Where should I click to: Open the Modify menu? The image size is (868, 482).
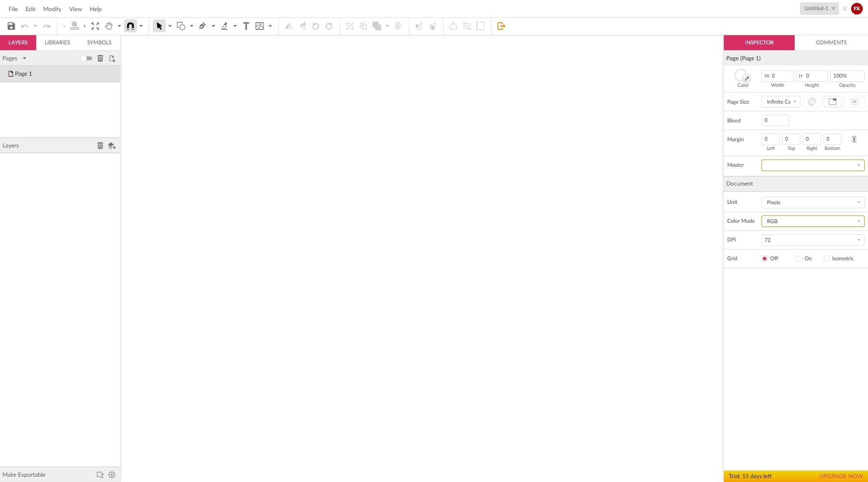52,9
